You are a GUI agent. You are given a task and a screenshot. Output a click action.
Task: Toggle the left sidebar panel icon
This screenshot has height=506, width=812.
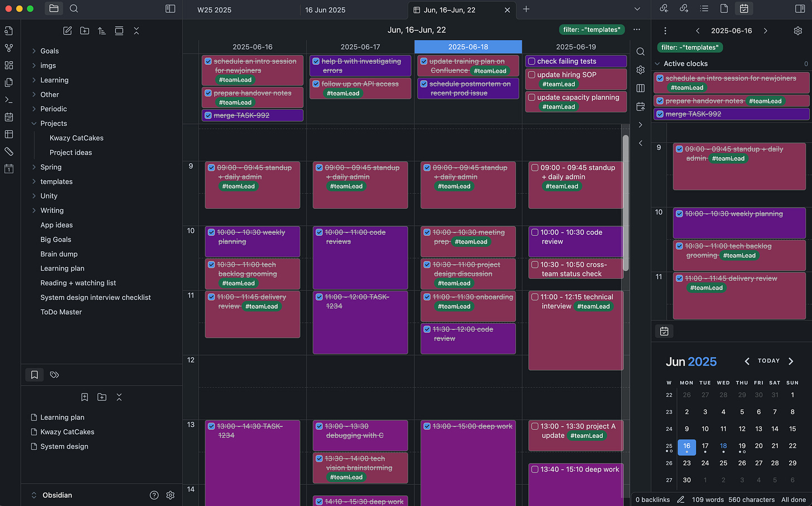point(170,8)
